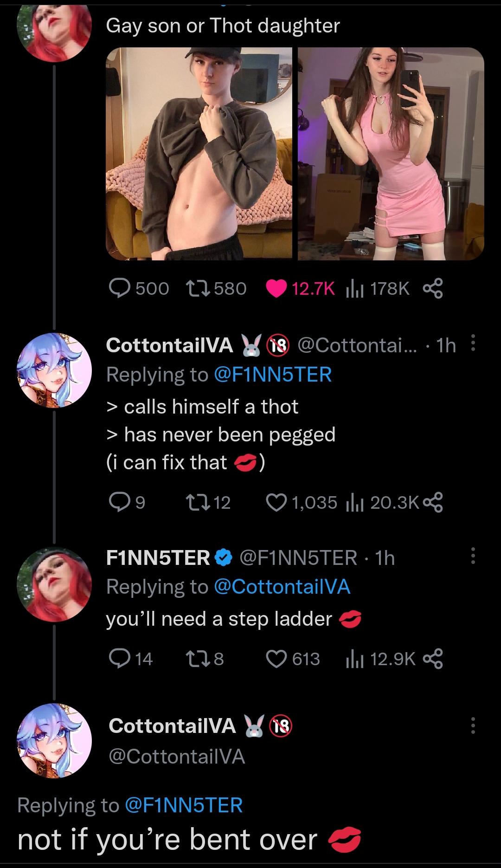Image resolution: width=501 pixels, height=868 pixels.
Task: Open the left photo with gray sweater
Action: (199, 154)
